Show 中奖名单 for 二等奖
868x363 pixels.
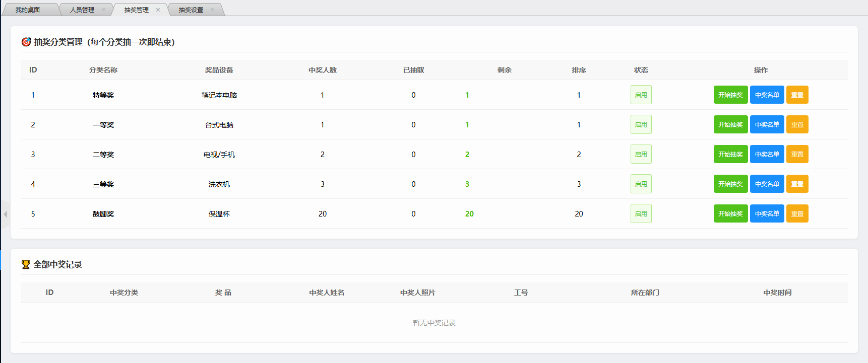point(767,154)
